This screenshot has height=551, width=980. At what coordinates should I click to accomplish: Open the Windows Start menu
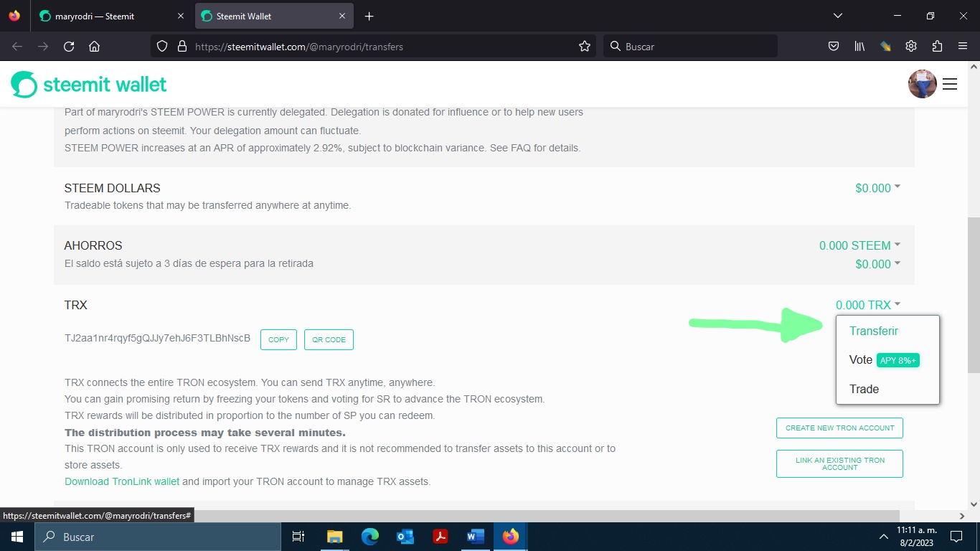16,537
